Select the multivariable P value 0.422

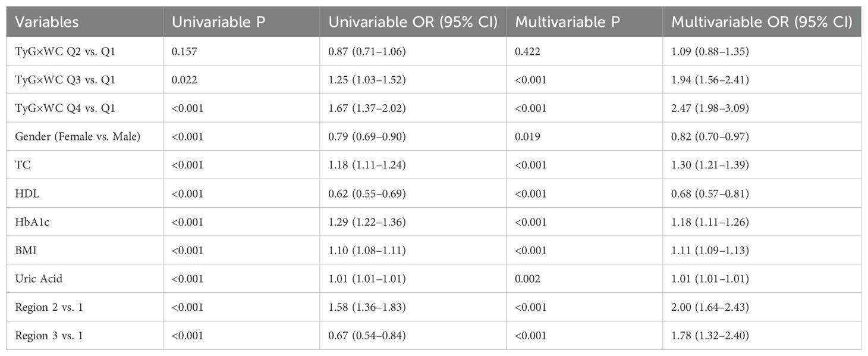coord(527,51)
